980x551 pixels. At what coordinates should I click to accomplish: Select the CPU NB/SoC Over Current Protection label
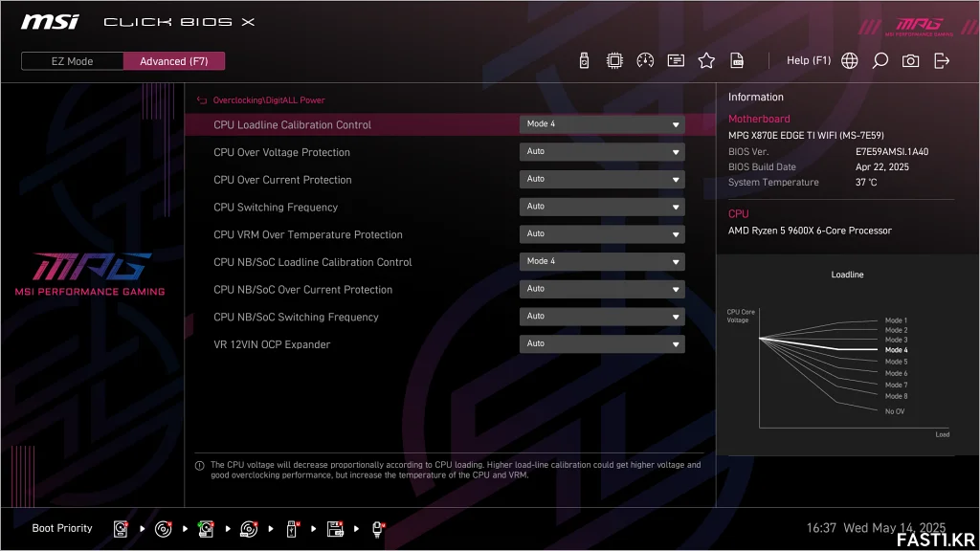click(302, 290)
